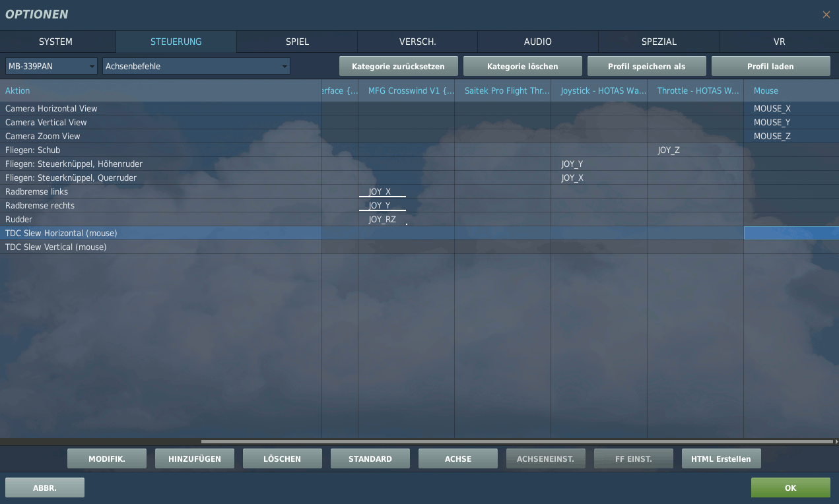Go to the VR tab
The height and width of the screenshot is (504, 839).
coord(779,42)
